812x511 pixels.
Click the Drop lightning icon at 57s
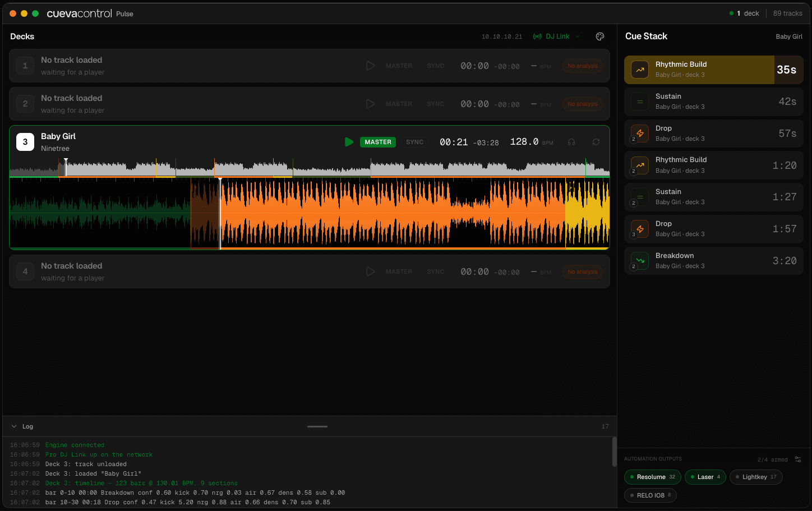pos(640,133)
